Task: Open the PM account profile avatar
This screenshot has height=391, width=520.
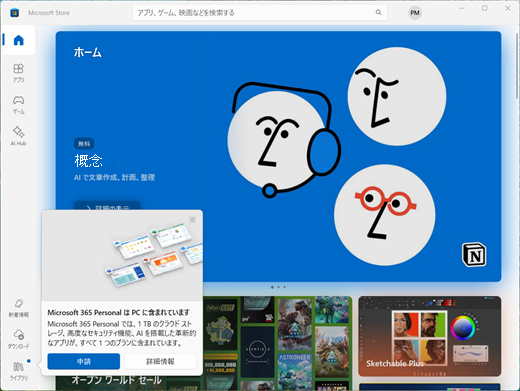Action: [x=415, y=13]
